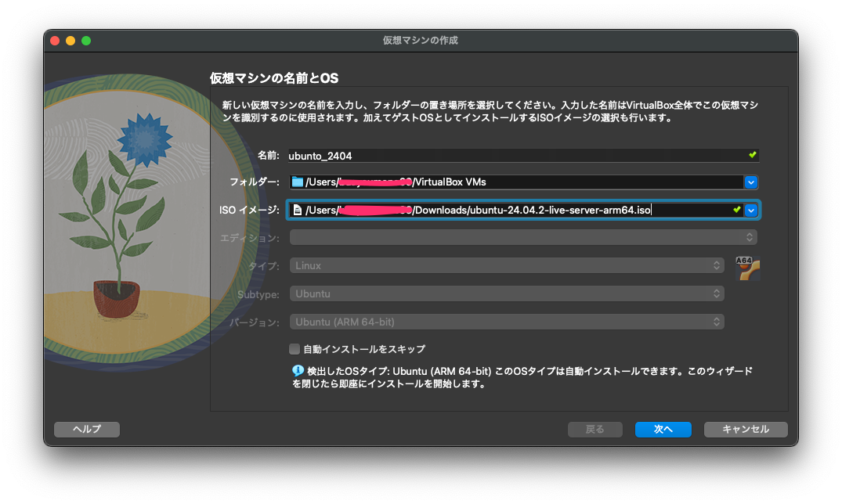Close the window with the red button
Image resolution: width=842 pixels, height=504 pixels.
pos(55,40)
